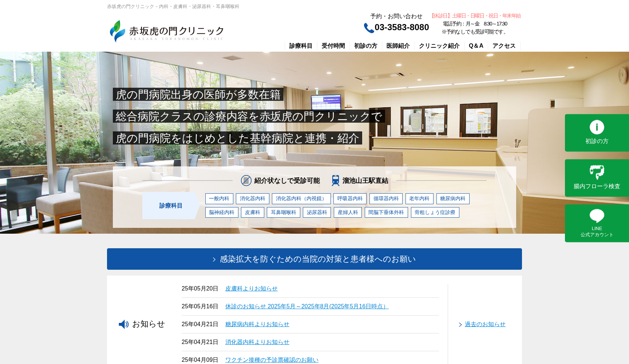
Task: Click the speaker icon next to お知らせ
Action: click(123, 324)
